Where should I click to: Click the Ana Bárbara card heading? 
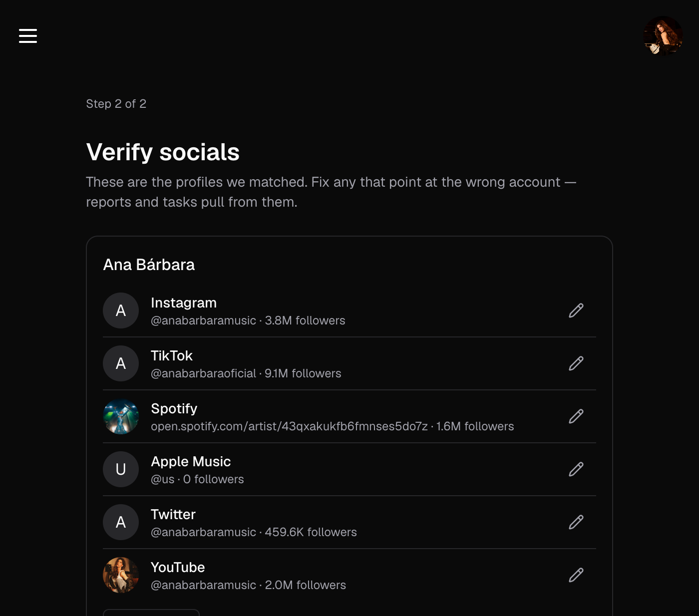coord(149,265)
